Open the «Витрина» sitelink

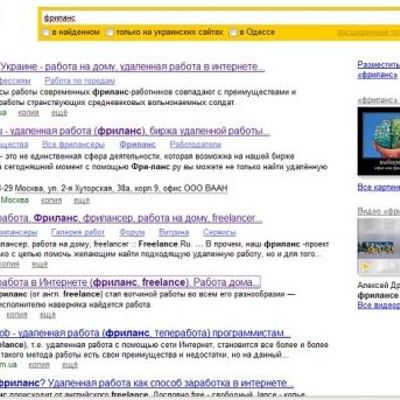pyautogui.click(x=174, y=232)
